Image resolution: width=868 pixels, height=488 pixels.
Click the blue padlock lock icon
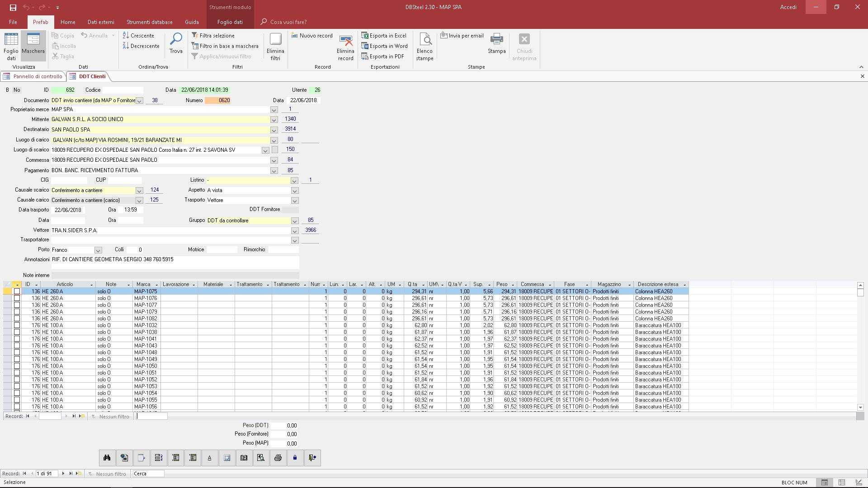295,458
